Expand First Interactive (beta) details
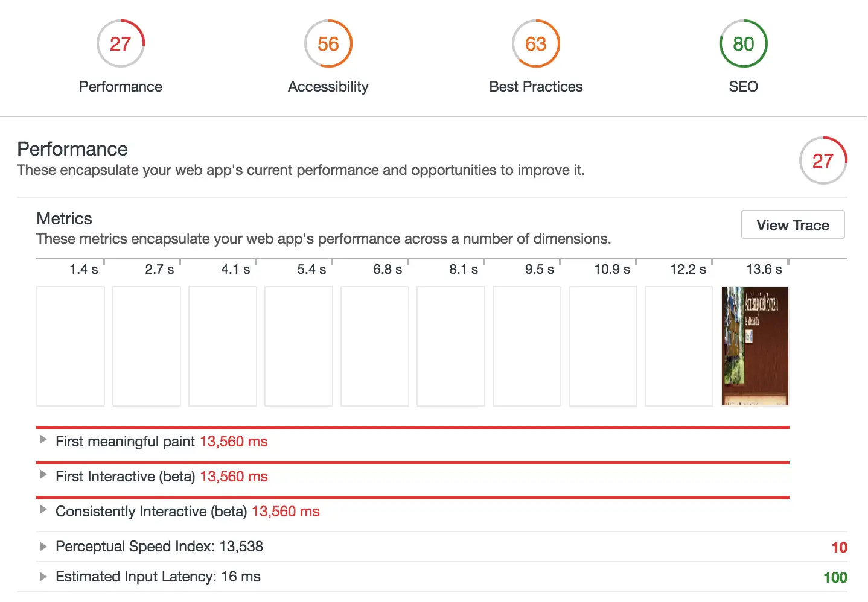The width and height of the screenshot is (868, 602). 43,475
